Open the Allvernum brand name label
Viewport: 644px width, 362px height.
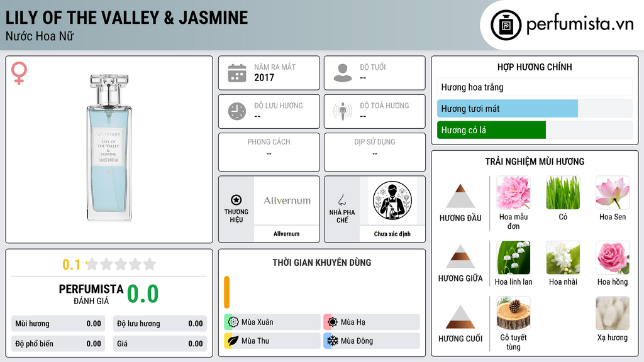[287, 234]
